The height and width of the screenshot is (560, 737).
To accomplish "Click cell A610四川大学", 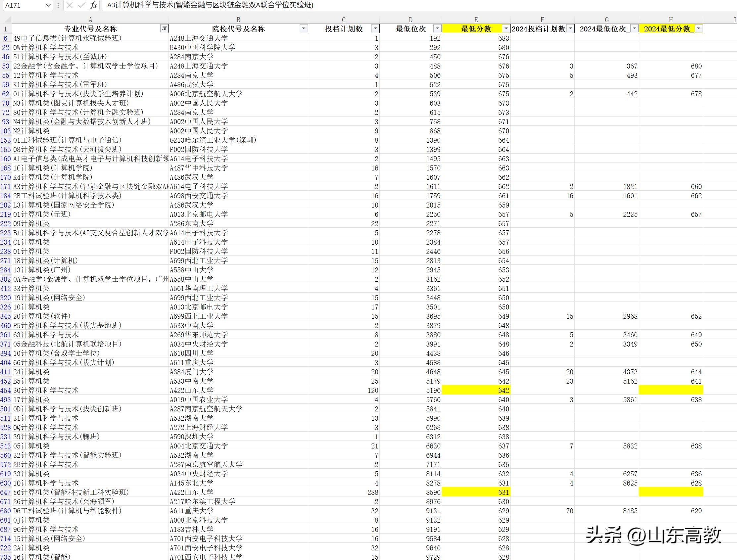I will click(x=238, y=353).
